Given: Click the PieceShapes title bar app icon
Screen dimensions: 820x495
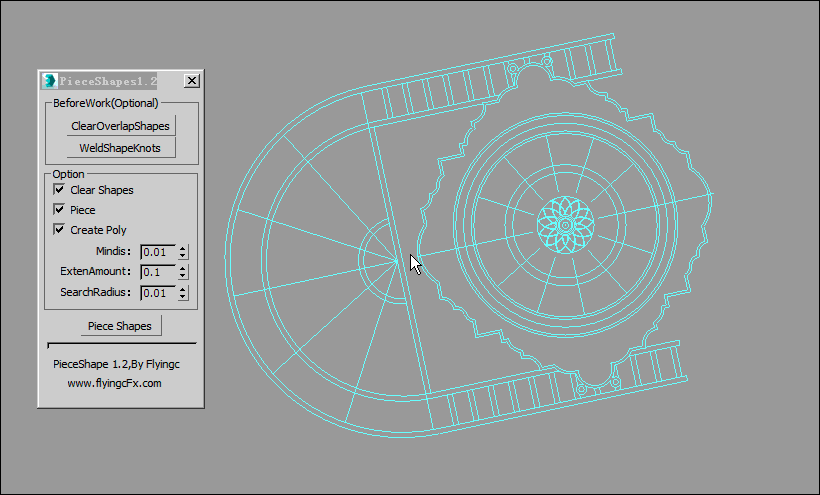Looking at the screenshot, I should pyautogui.click(x=50, y=80).
